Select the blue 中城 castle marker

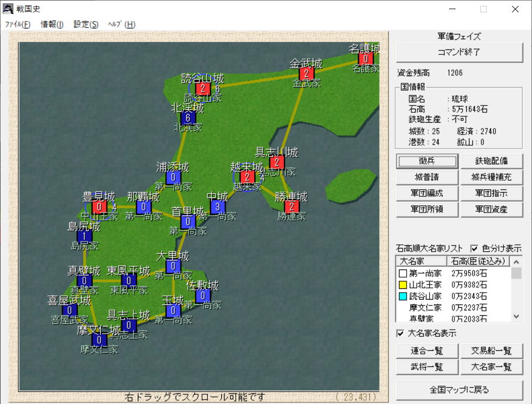pos(218,207)
